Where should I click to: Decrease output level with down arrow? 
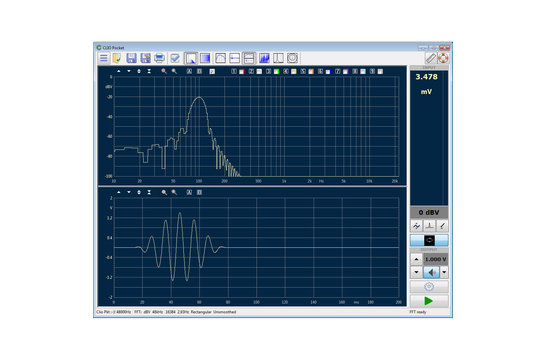(416, 272)
